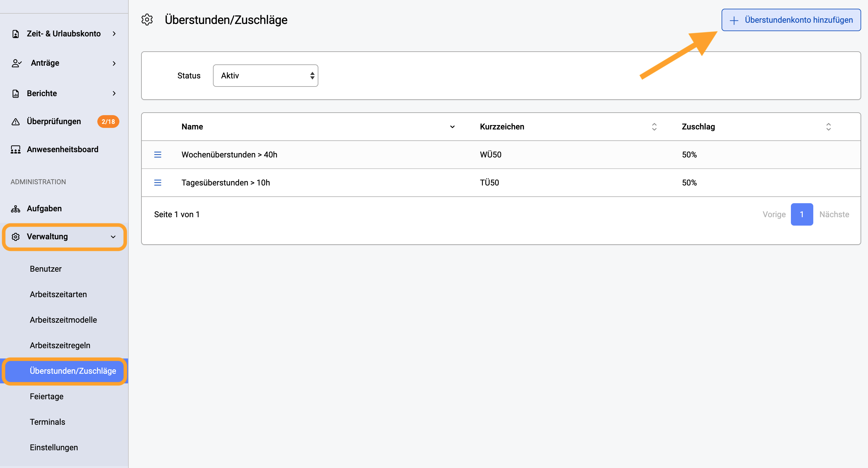
Task: Go to Arbeitszeitarten submenu
Action: pos(58,294)
